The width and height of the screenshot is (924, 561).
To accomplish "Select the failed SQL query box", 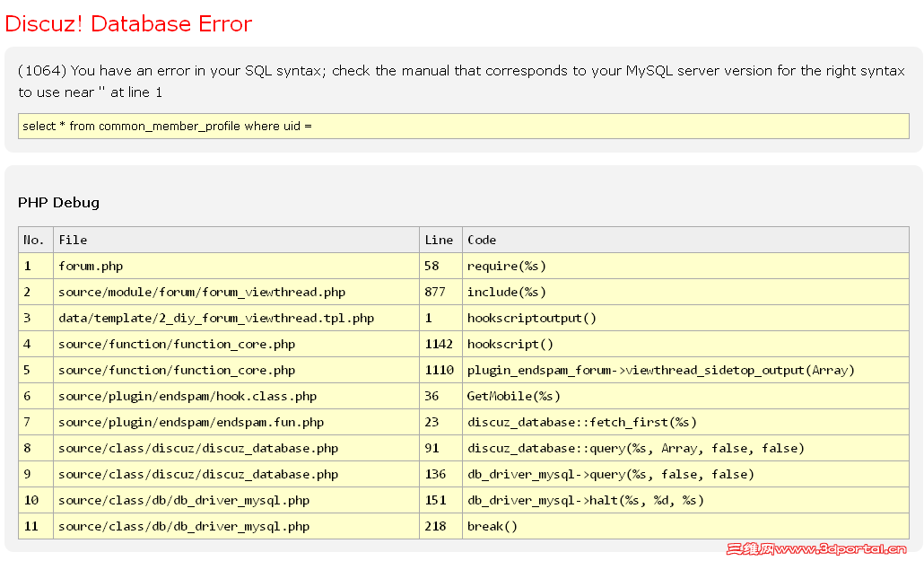I will (463, 126).
